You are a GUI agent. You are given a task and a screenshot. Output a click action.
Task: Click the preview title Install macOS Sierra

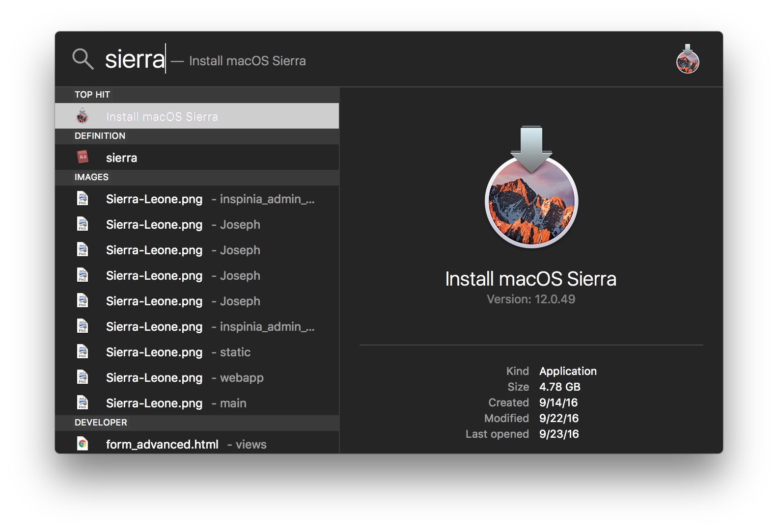(x=530, y=279)
